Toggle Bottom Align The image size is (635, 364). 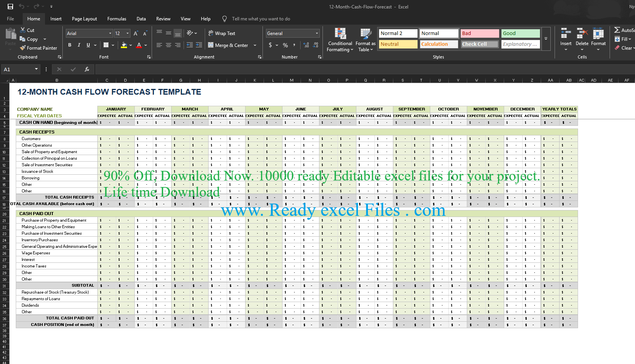click(178, 33)
